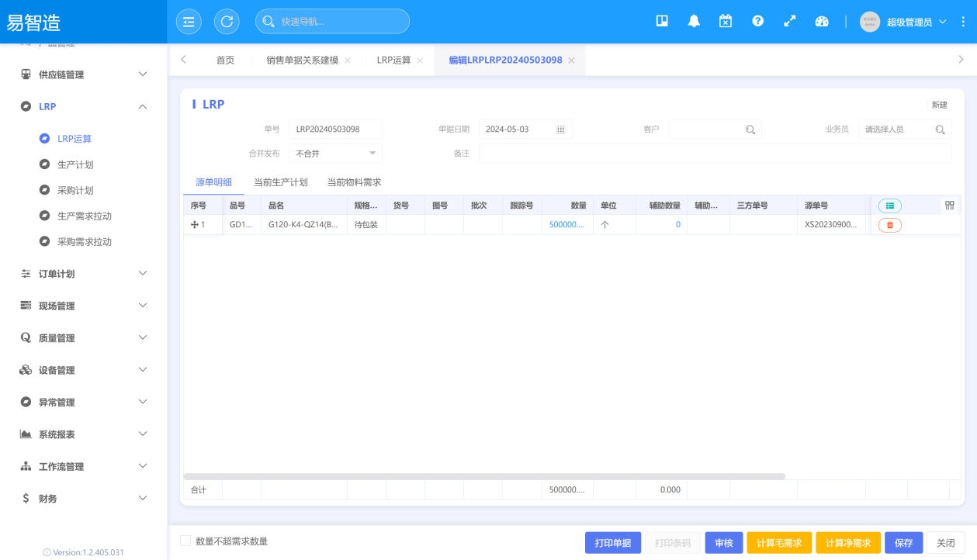
Task: Click the 备注 input field
Action: click(714, 154)
